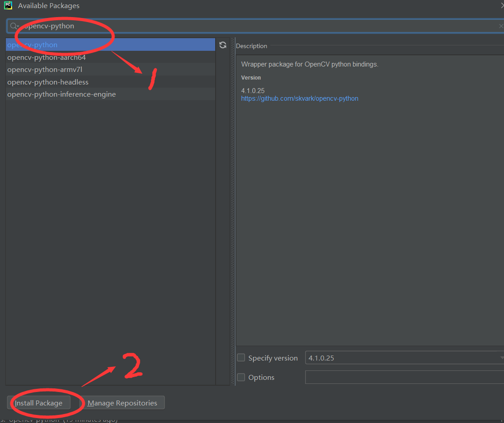This screenshot has height=423, width=504.
Task: Follow the skvark/opencv-python GitHub link
Action: click(x=299, y=98)
